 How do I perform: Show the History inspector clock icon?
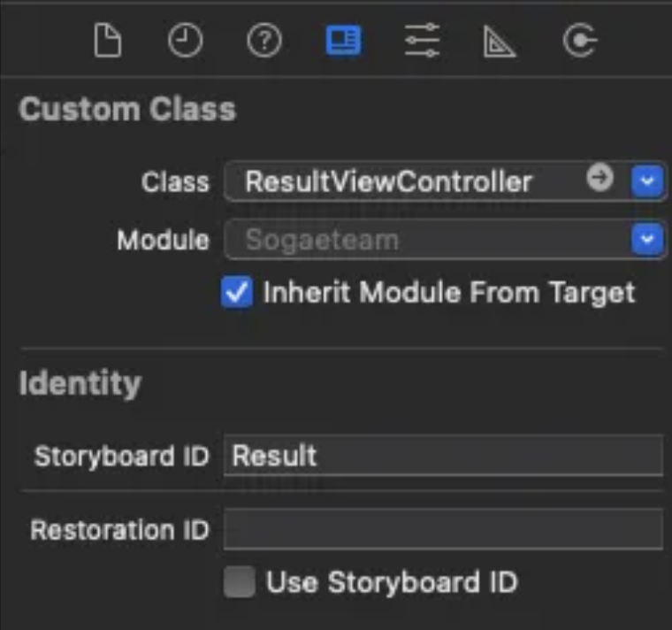click(x=185, y=41)
